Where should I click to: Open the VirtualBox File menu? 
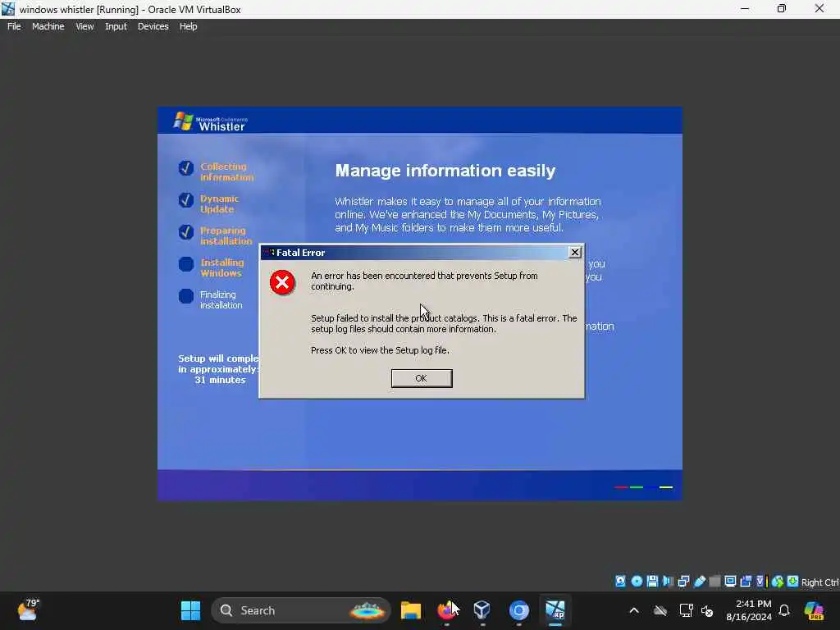tap(14, 26)
